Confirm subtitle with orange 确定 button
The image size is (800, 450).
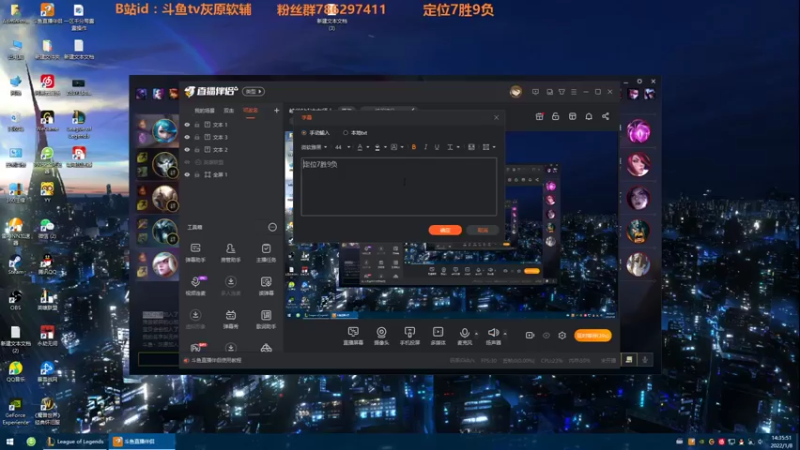(x=445, y=230)
